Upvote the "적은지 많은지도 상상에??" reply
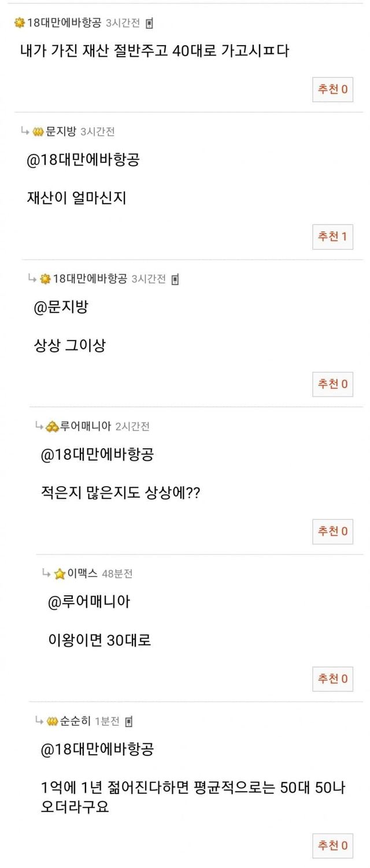The height and width of the screenshot is (868, 370). 332,531
